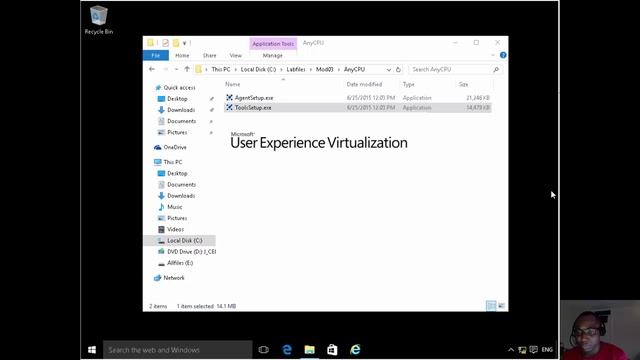Image resolution: width=640 pixels, height=360 pixels.
Task: Click Mod03 breadcrumb in address bar
Action: [324, 70]
